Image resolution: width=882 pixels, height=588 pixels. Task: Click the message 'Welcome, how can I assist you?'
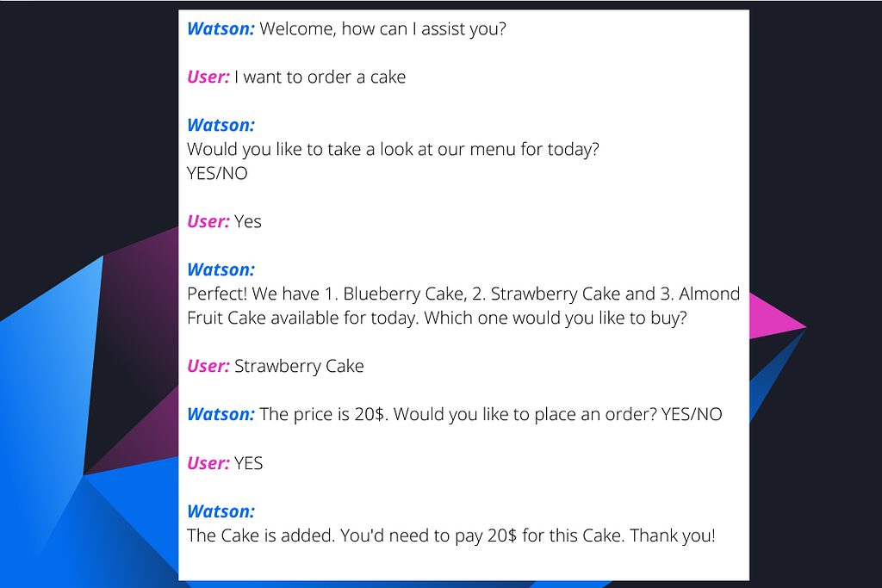382,28
